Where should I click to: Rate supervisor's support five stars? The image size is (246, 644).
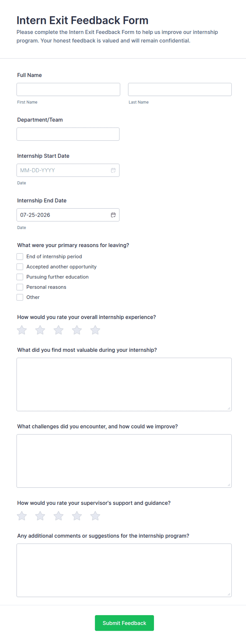95,516
